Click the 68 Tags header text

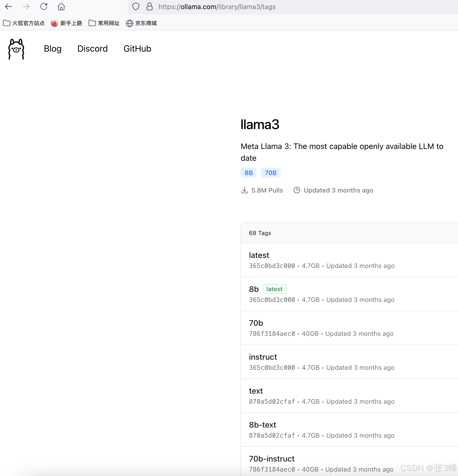click(x=260, y=233)
